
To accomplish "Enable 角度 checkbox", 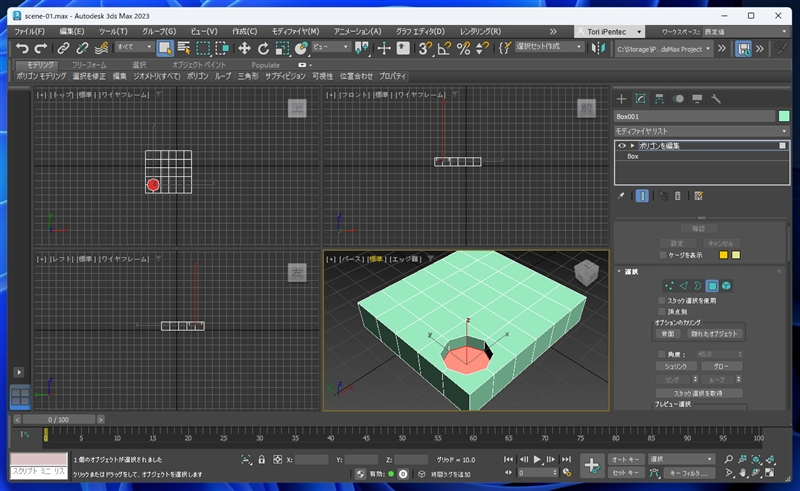I will pyautogui.click(x=662, y=354).
